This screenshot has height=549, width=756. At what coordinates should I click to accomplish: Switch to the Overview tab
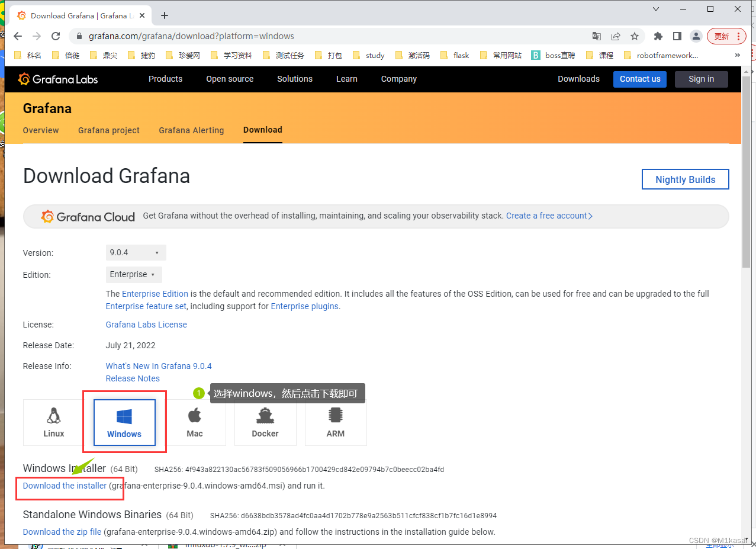(x=41, y=130)
